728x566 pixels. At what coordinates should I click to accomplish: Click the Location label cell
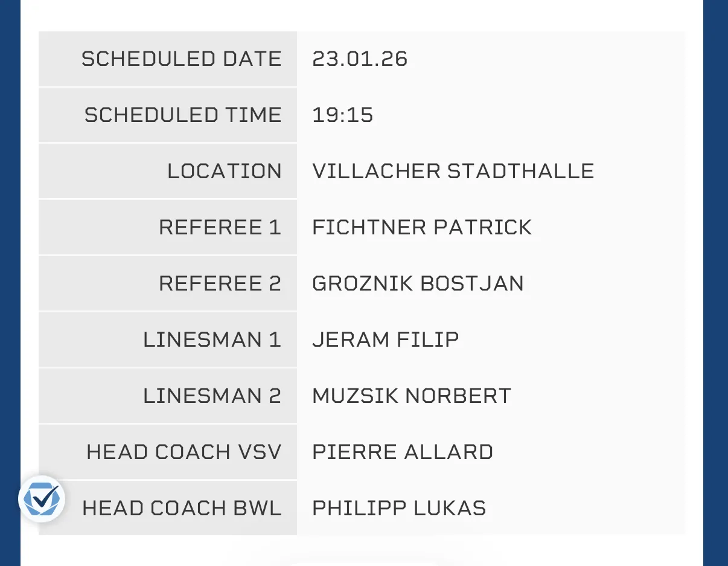[225, 172]
